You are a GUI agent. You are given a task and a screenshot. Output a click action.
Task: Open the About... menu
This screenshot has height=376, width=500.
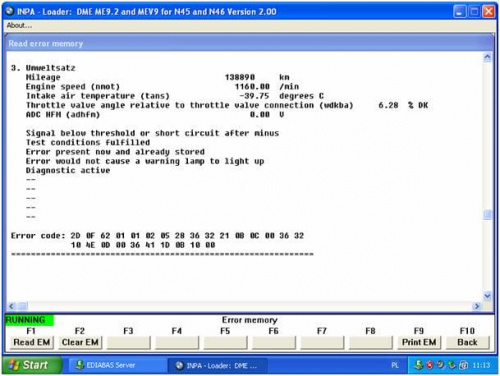point(19,25)
